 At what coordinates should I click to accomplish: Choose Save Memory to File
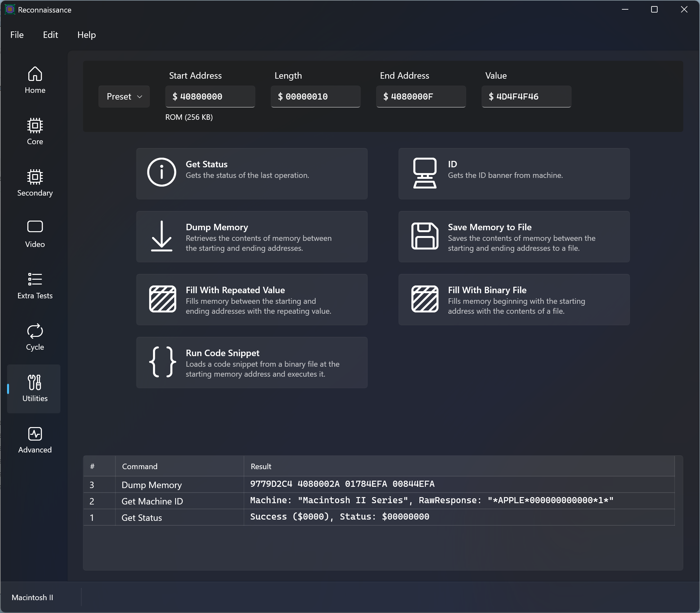pyautogui.click(x=514, y=237)
